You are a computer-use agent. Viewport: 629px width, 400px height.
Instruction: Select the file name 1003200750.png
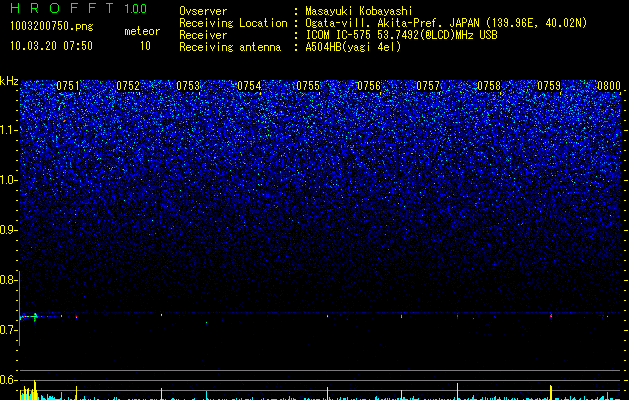coord(51,27)
